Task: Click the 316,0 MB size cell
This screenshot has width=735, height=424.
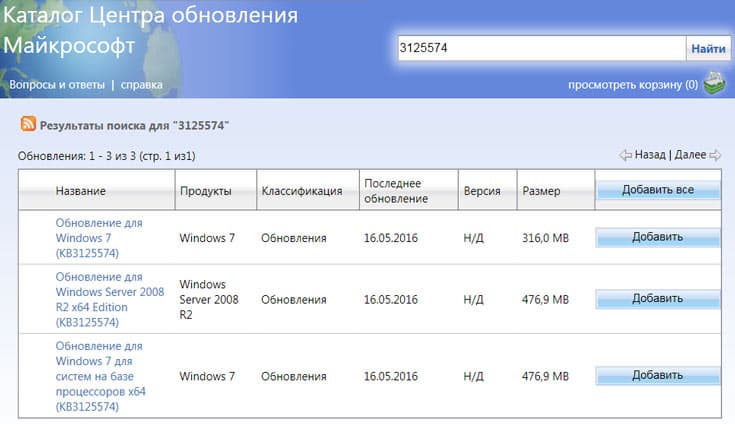Action: click(x=545, y=238)
